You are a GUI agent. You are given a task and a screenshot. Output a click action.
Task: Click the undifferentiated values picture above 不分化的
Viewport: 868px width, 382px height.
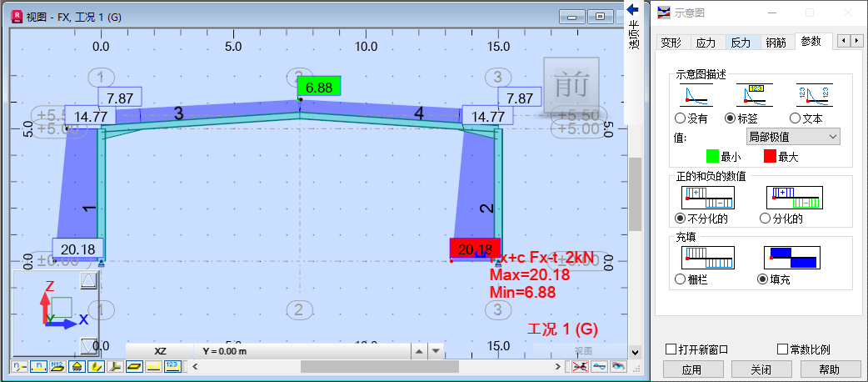(x=708, y=198)
